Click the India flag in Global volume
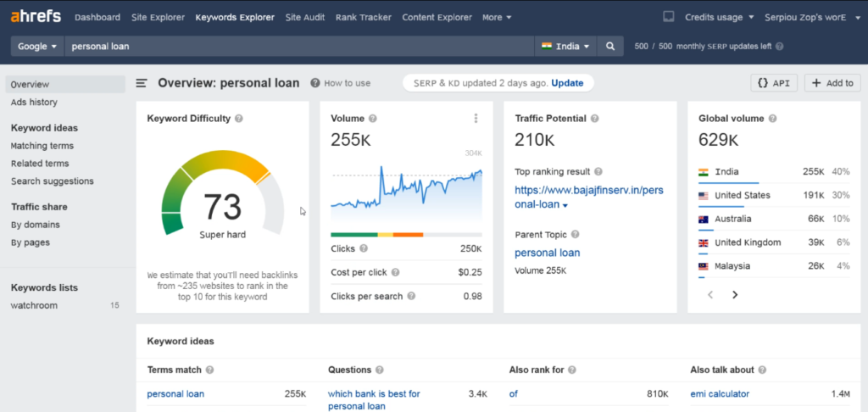The width and height of the screenshot is (868, 412). pos(703,172)
